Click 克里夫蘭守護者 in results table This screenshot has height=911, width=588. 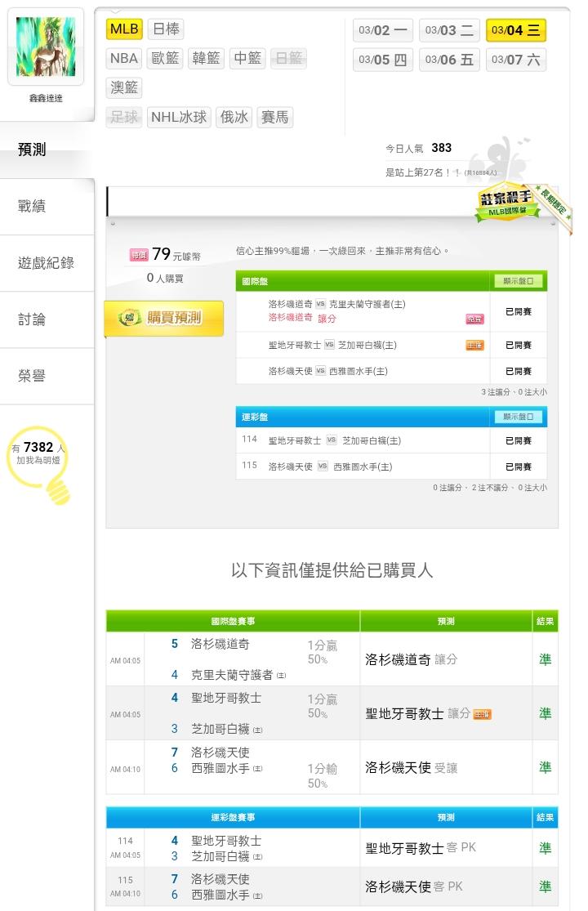232,675
